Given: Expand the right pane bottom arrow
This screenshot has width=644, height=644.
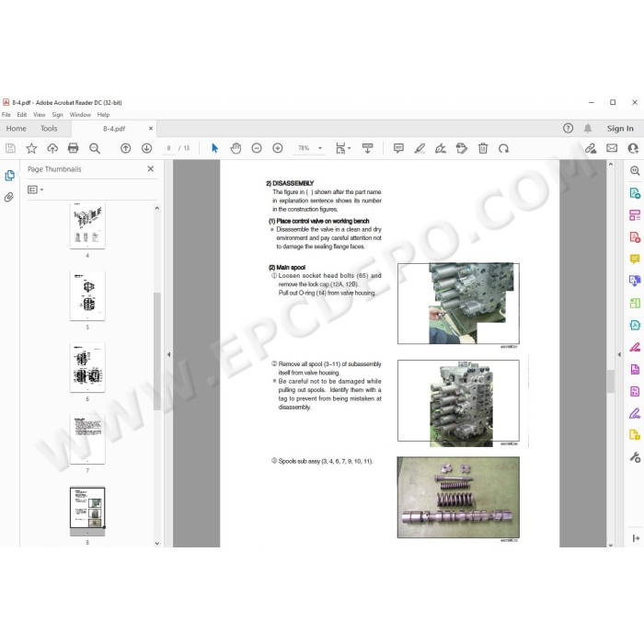Looking at the screenshot, I should (x=636, y=538).
